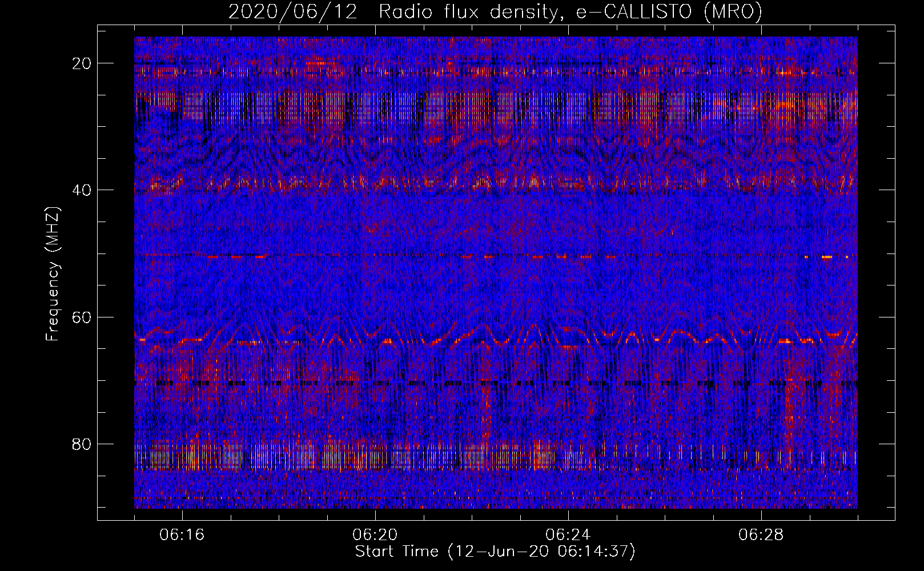Click the 40 MHz frequency tick label
Screen dimensions: 924x571
(x=82, y=190)
